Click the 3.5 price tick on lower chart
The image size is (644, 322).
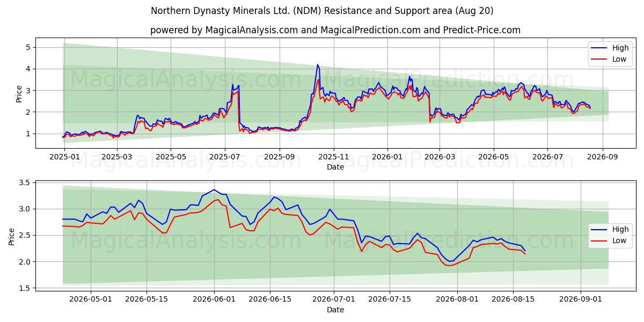(25, 183)
